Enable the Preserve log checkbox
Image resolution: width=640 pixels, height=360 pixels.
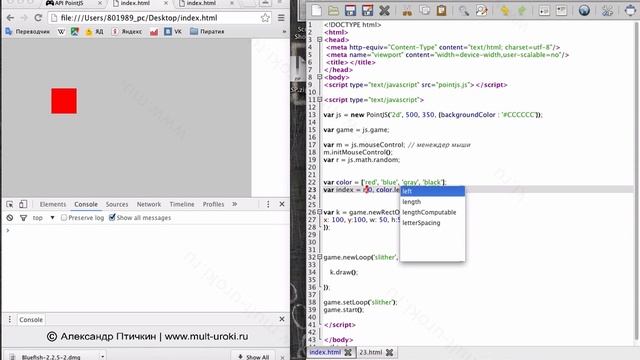[x=64, y=218]
